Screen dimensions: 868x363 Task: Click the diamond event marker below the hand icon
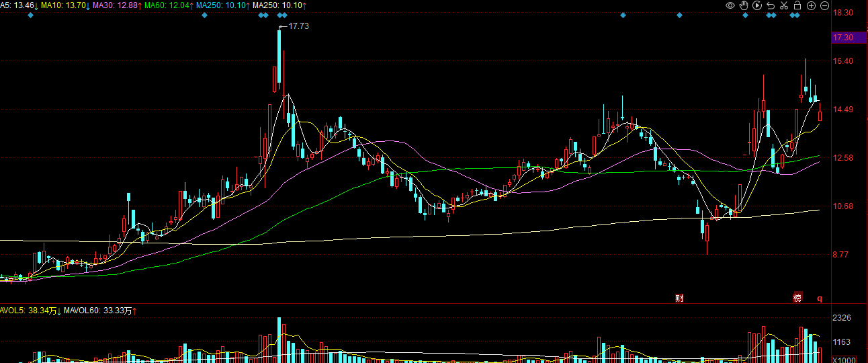point(744,15)
